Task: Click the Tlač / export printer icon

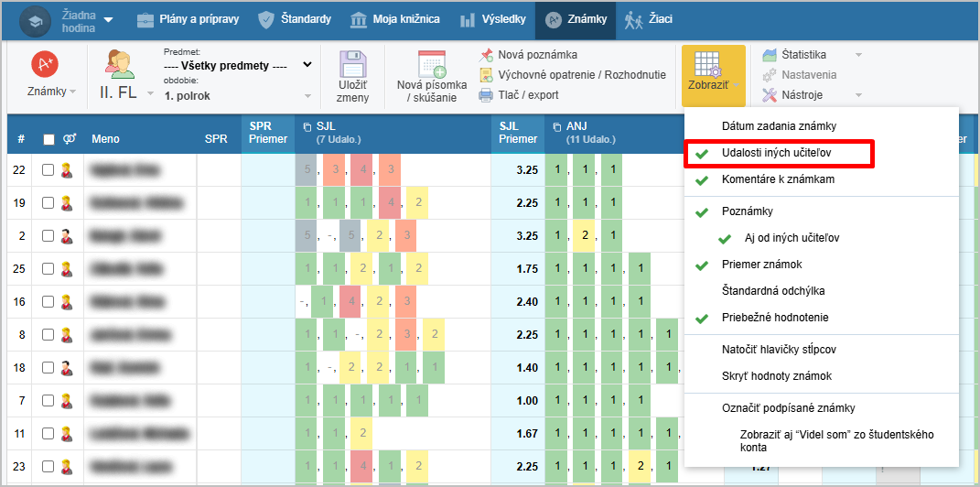Action: pos(486,95)
